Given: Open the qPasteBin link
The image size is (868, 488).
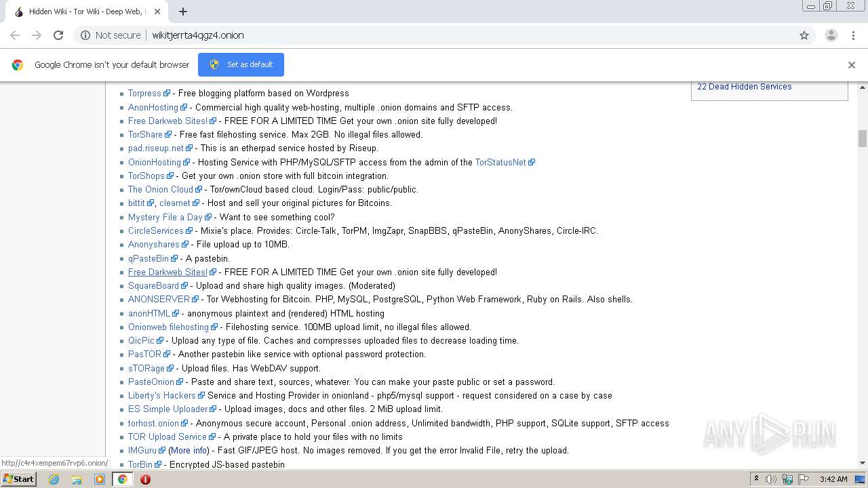Looking at the screenshot, I should click(149, 258).
